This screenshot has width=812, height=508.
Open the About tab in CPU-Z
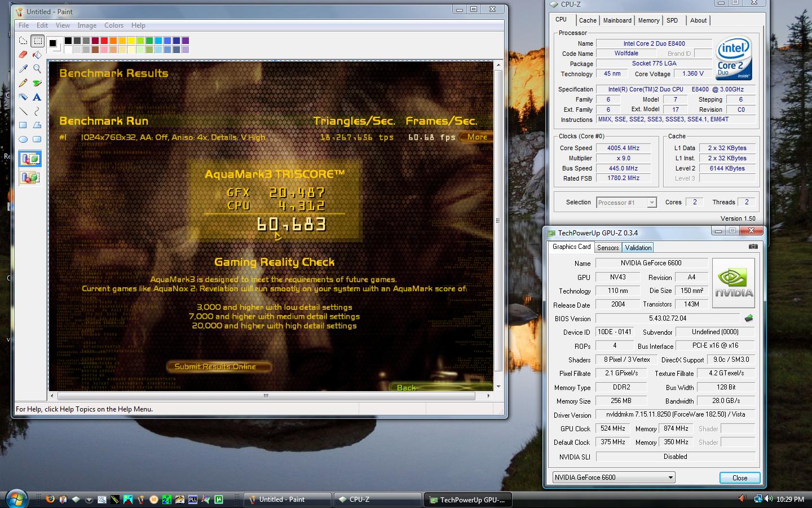(x=698, y=20)
